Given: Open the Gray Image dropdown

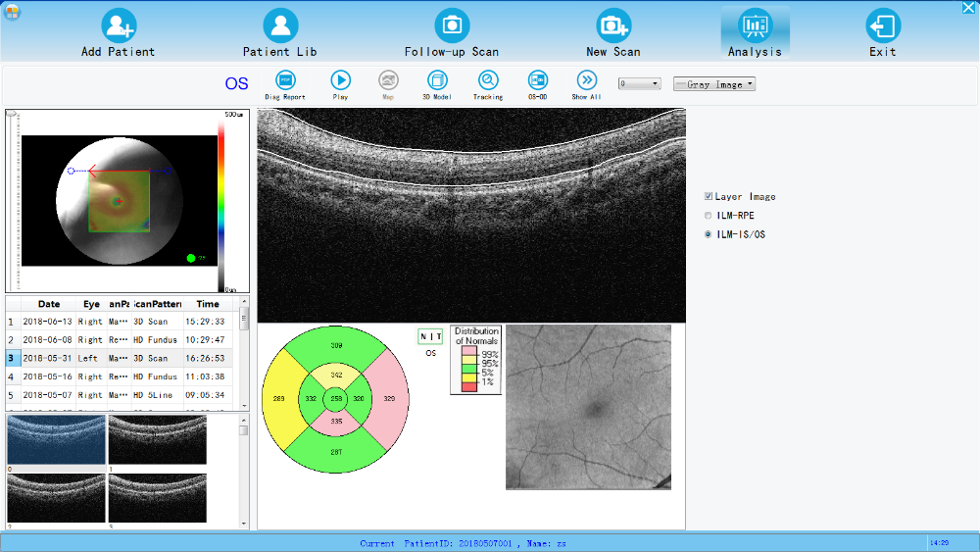Looking at the screenshot, I should coord(714,83).
